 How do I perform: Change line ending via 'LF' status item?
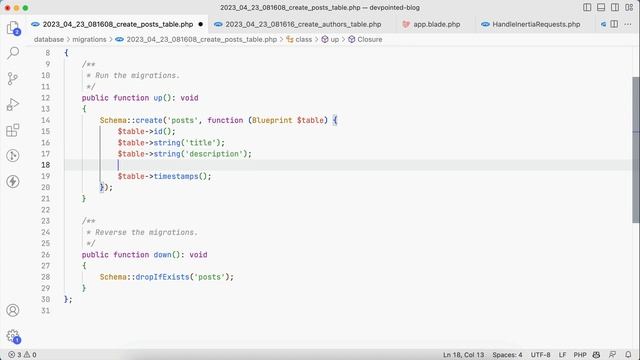pyautogui.click(x=562, y=355)
